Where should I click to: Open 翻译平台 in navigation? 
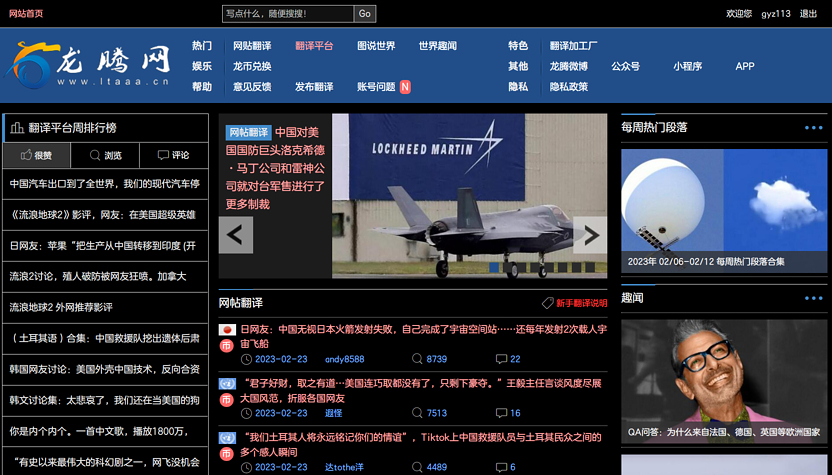click(314, 46)
